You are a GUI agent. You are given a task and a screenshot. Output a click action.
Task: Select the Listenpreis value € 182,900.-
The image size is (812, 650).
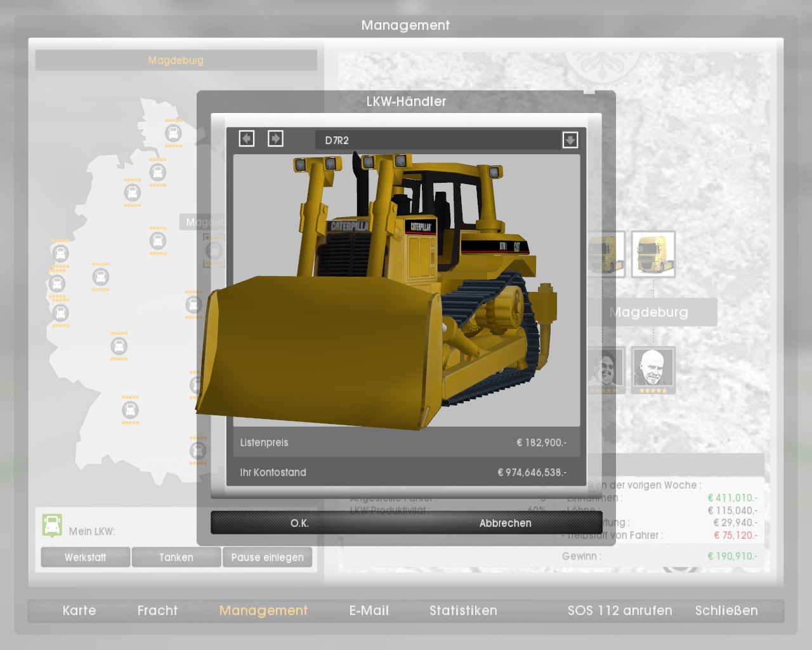pos(541,442)
